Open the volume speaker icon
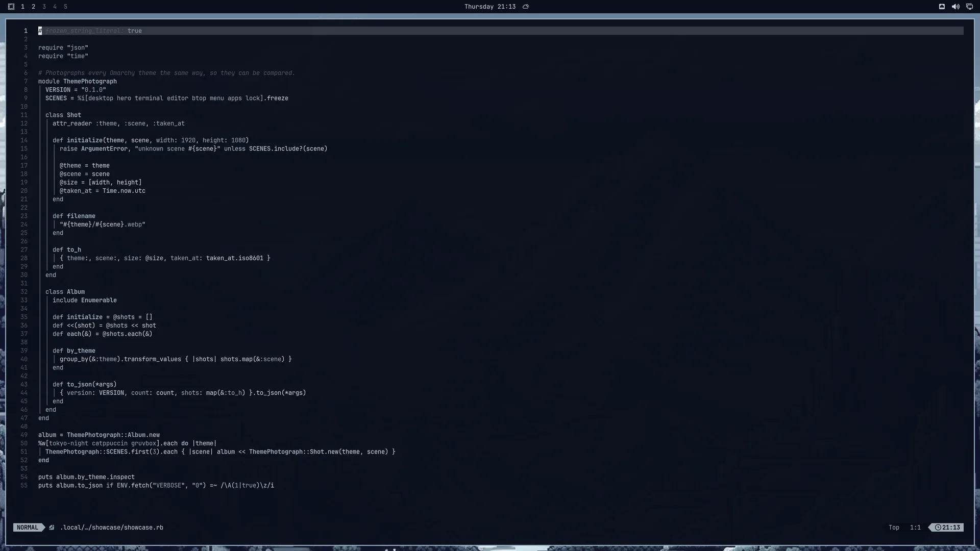980x551 pixels. pos(955,7)
